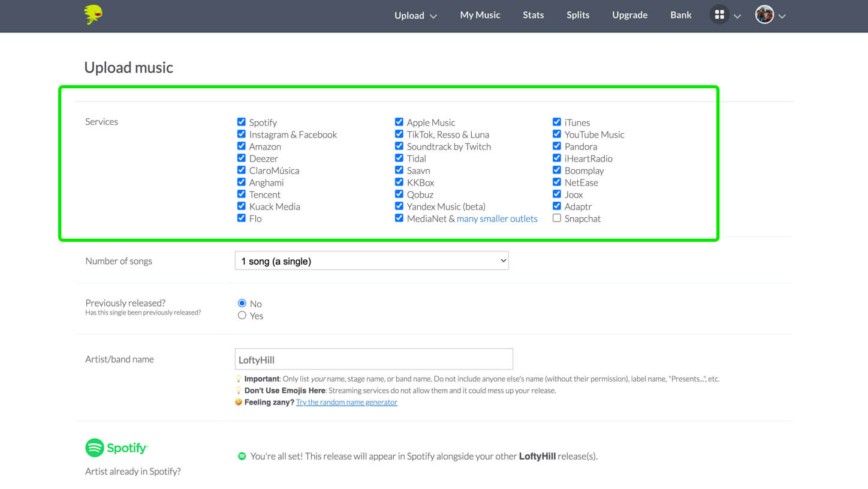Toggle the NetEase checkbox
This screenshot has height=489, width=868.
click(x=556, y=182)
